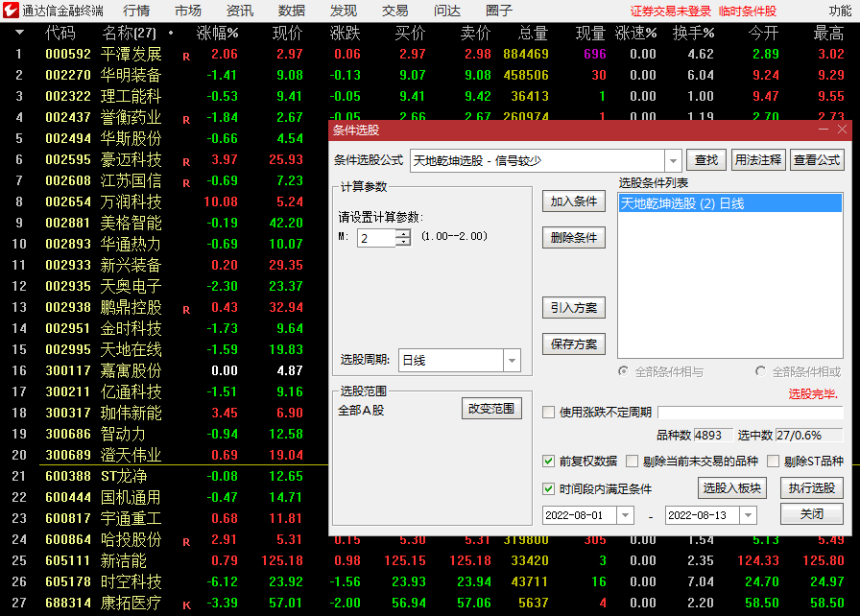Image resolution: width=860 pixels, height=616 pixels.
Task: Click the 查看公式 button
Action: (x=817, y=160)
